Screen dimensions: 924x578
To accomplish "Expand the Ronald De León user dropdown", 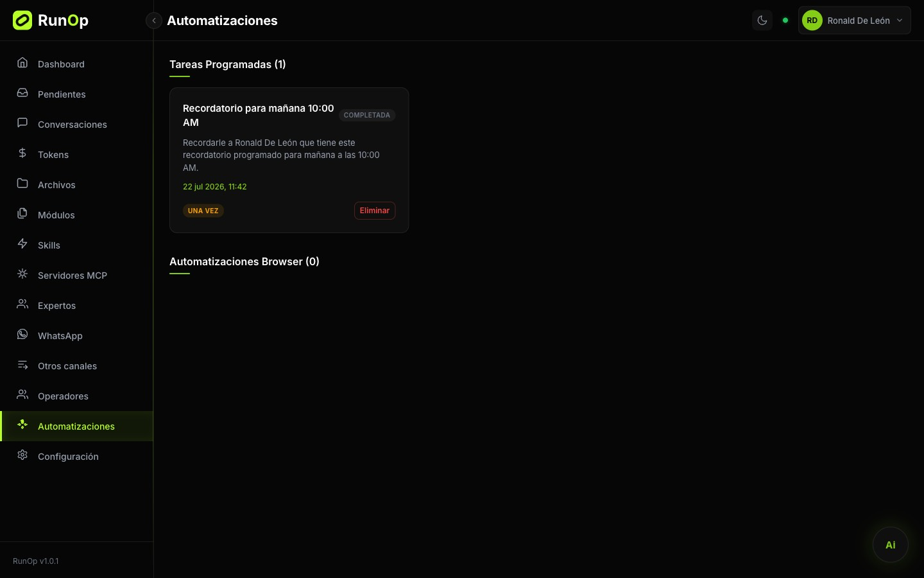I will pyautogui.click(x=854, y=21).
